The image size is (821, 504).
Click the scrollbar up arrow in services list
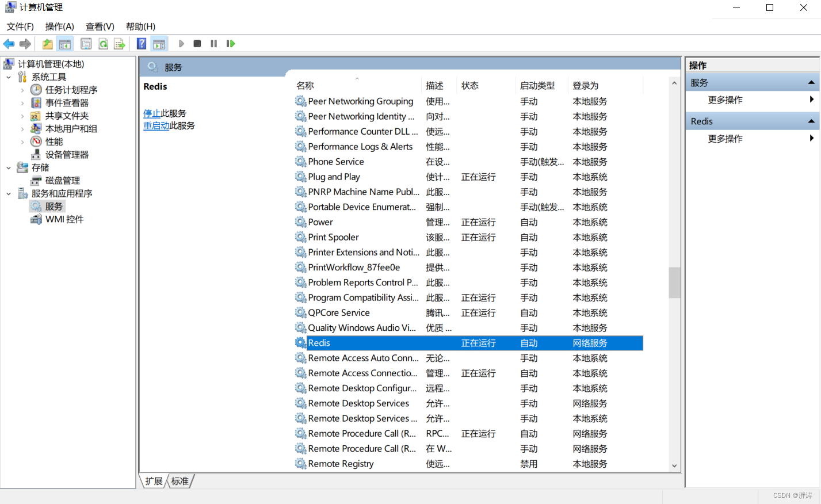pyautogui.click(x=674, y=83)
